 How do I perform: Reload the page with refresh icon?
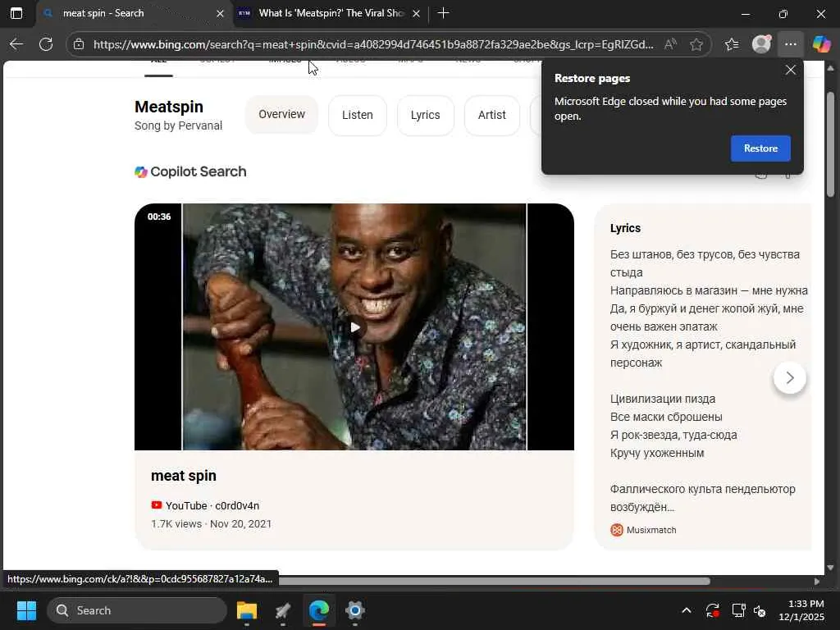46,44
